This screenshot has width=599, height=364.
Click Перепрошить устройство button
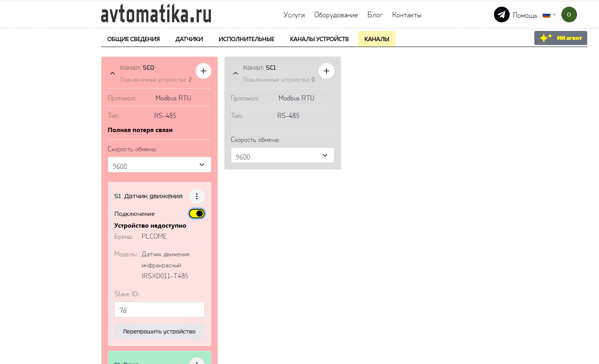pyautogui.click(x=160, y=331)
